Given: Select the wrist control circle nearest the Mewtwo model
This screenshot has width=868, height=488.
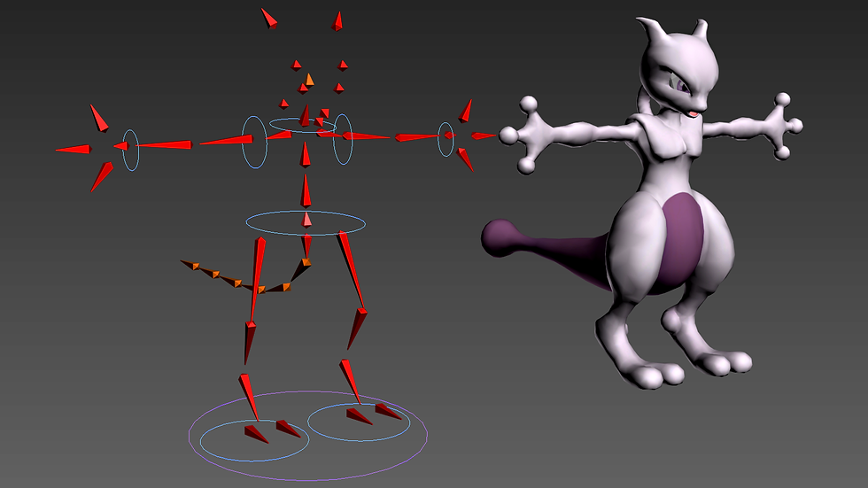Looking at the screenshot, I should coord(446,139).
